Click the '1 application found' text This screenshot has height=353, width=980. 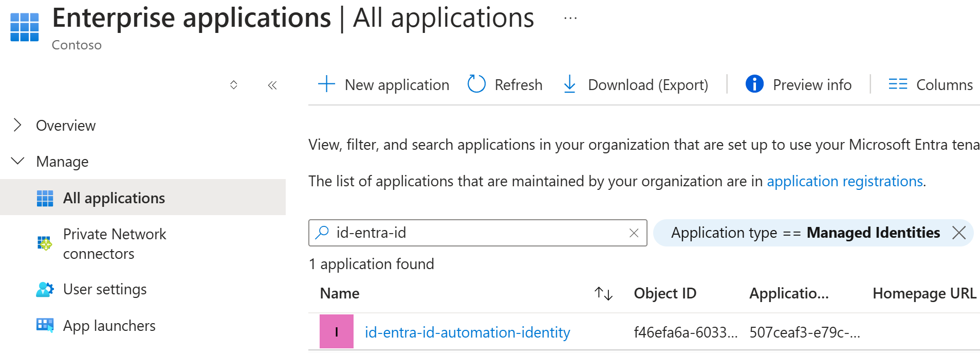coord(372,264)
